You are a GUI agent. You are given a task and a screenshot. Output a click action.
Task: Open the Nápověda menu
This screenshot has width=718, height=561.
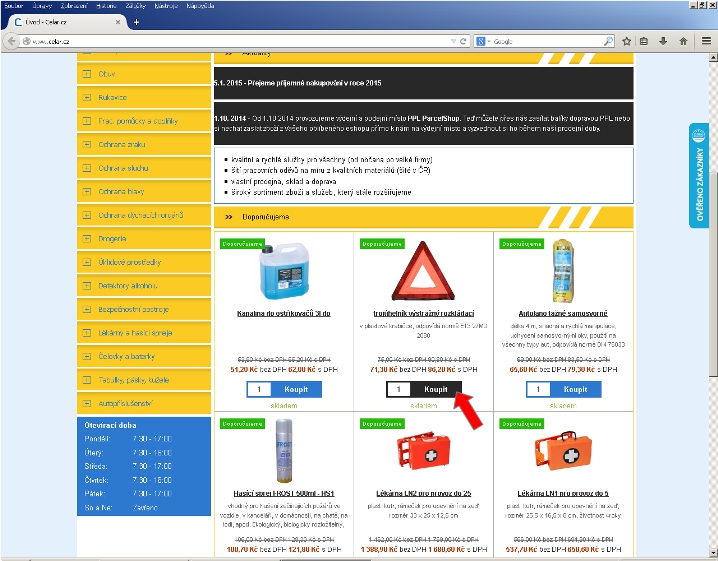(x=200, y=6)
